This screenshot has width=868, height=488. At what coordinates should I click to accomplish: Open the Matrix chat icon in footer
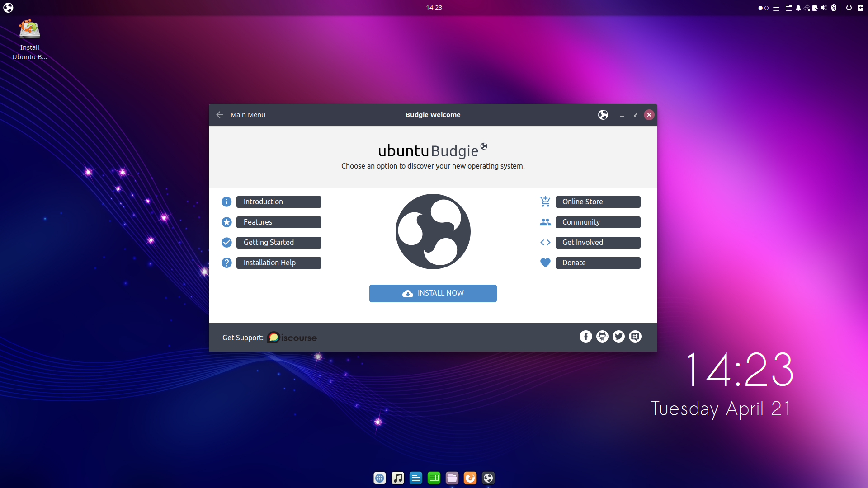(x=635, y=337)
